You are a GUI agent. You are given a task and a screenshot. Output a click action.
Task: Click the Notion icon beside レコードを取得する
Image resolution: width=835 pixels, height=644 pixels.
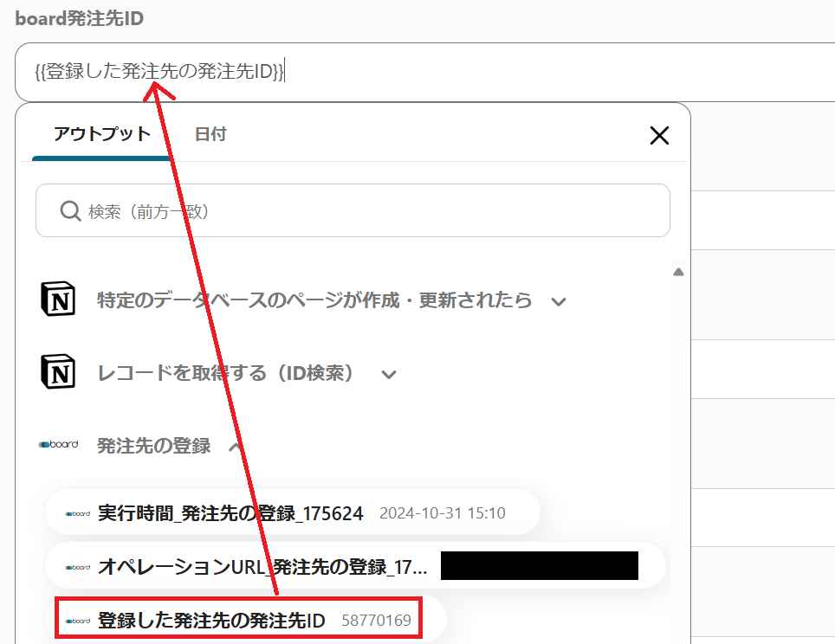coord(58,371)
